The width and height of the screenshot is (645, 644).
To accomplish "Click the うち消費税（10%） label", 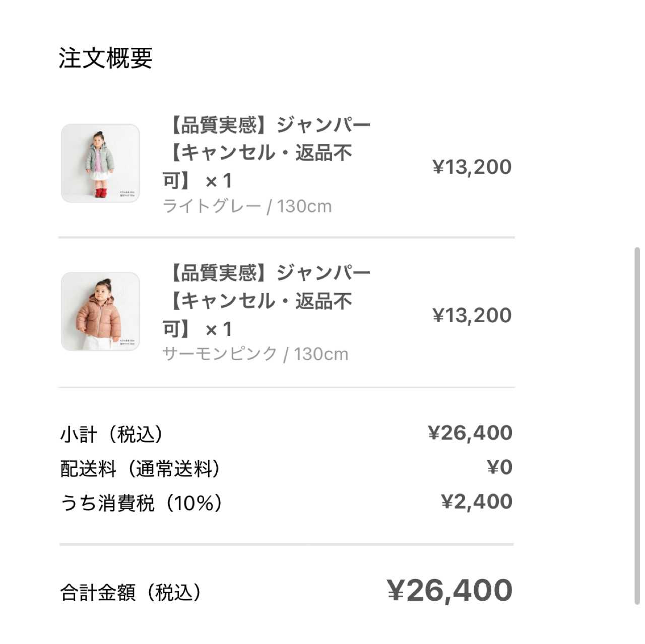I will pyautogui.click(x=142, y=503).
